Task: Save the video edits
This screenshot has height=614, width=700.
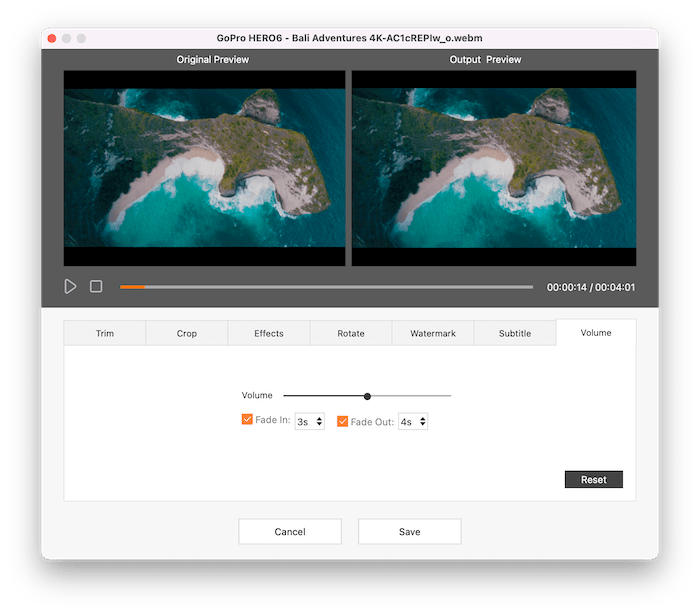Action: (410, 532)
